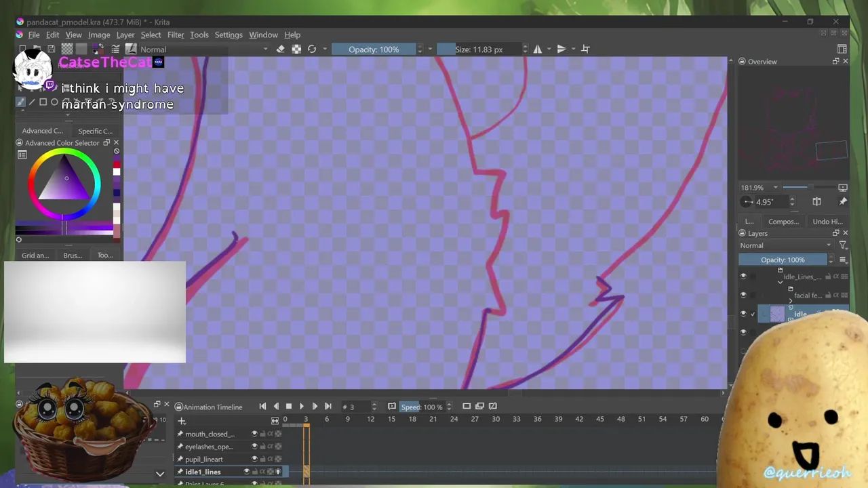Open dropdown arrow next to reload preset

click(325, 49)
